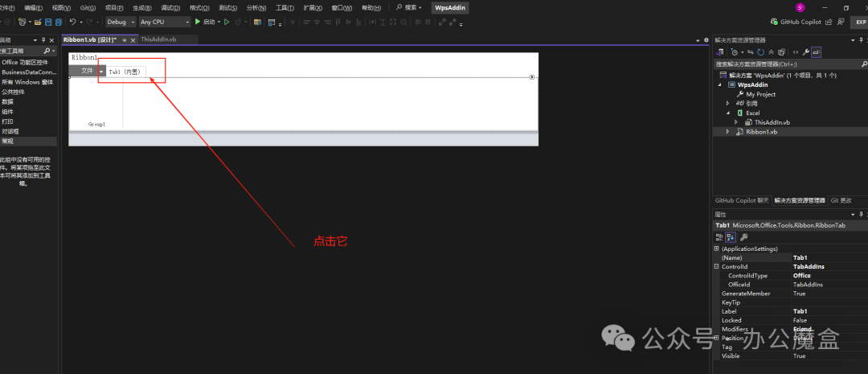Select the My Project item

tap(760, 94)
